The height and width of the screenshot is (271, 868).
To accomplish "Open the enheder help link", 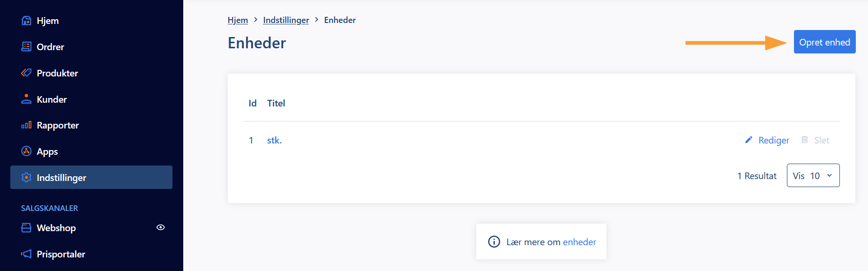I will click(579, 242).
